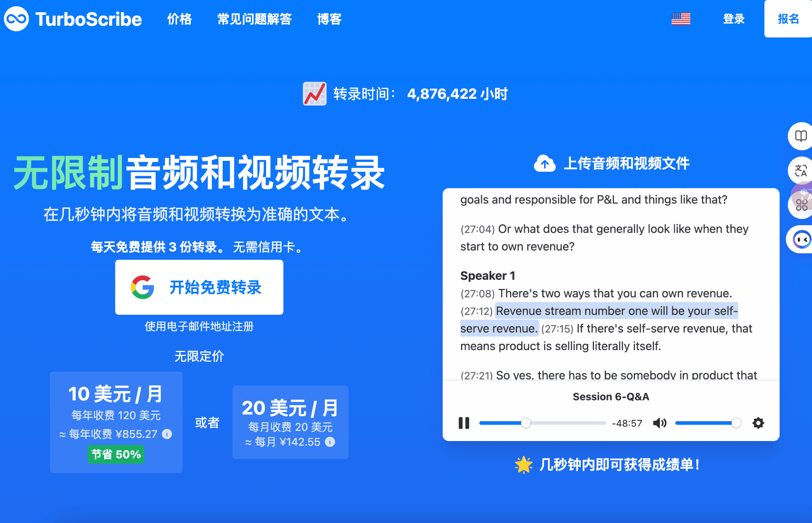
Task: Jump to the (27:04) timestamp
Action: click(477, 229)
